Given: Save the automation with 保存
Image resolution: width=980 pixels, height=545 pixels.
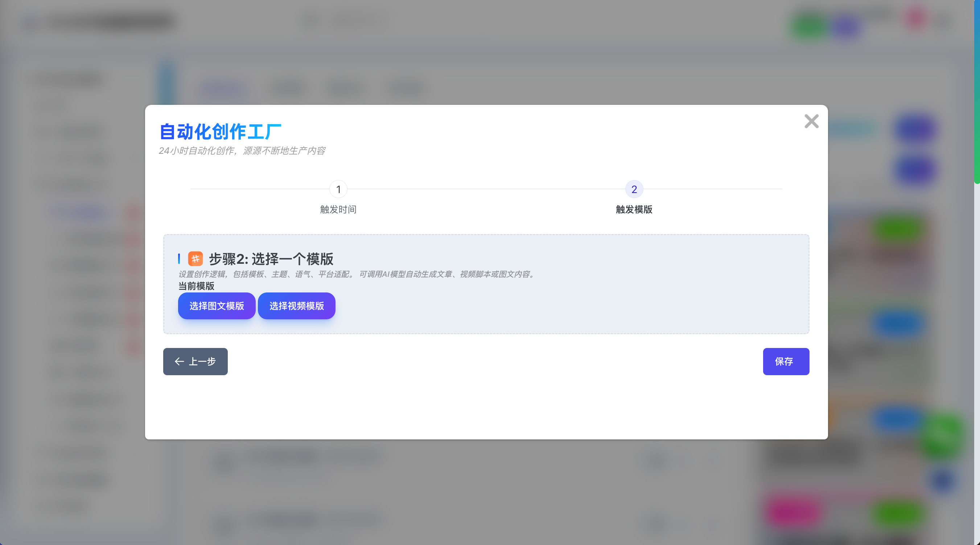Looking at the screenshot, I should point(786,361).
